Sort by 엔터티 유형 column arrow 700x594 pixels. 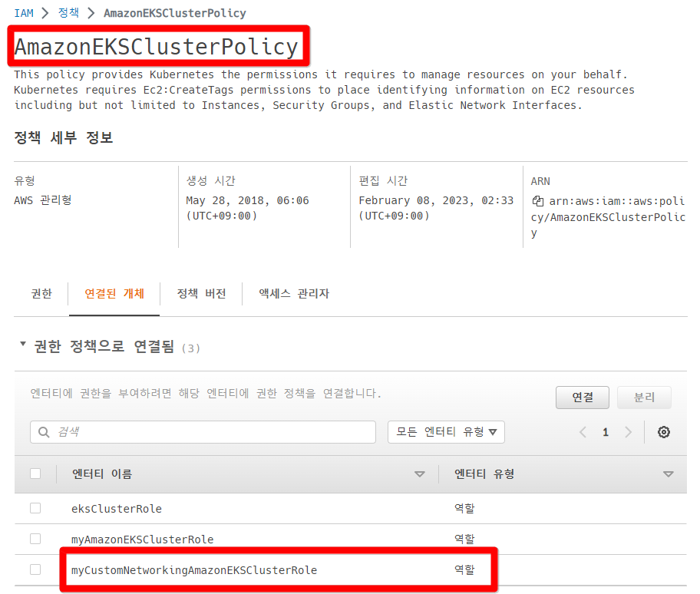pyautogui.click(x=668, y=474)
